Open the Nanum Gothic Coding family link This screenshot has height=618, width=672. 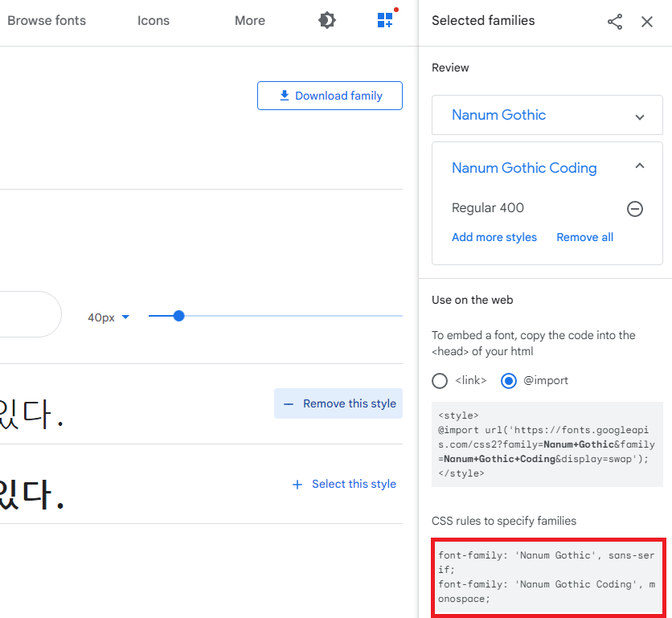[524, 168]
